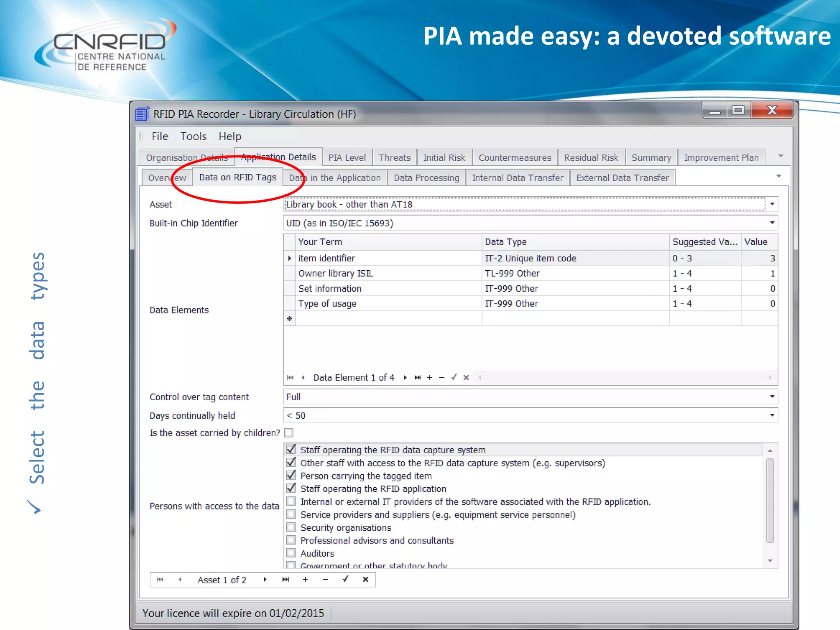Viewport: 840px width, 630px height.
Task: Check Professional advisors and consultants
Action: point(291,540)
